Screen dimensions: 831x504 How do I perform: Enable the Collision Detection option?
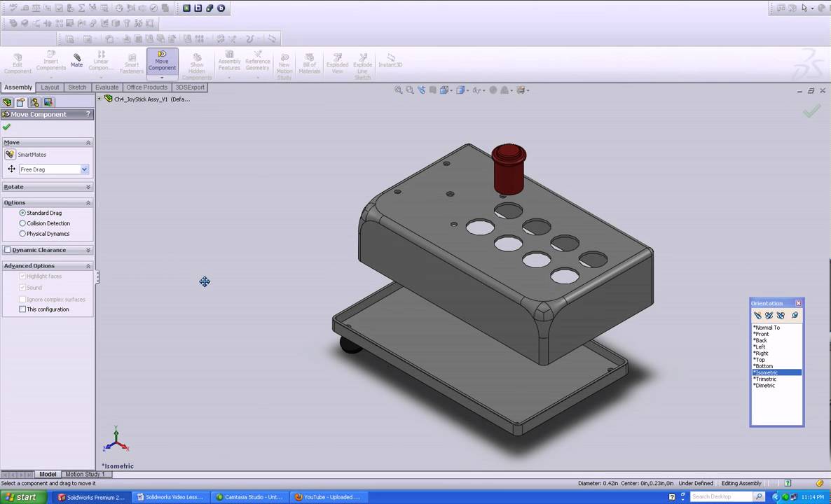(x=22, y=223)
